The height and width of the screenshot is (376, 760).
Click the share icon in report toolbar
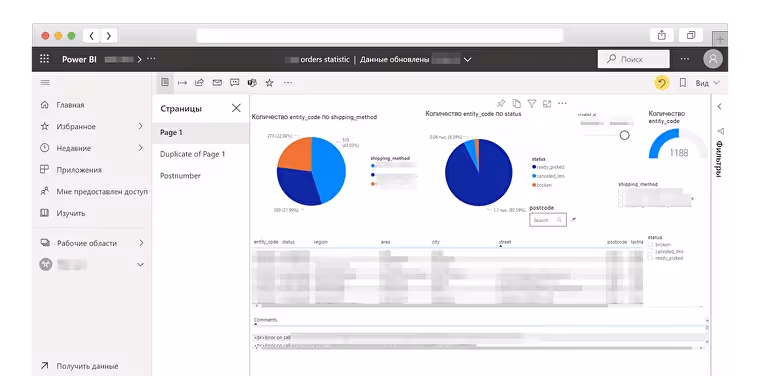[199, 83]
